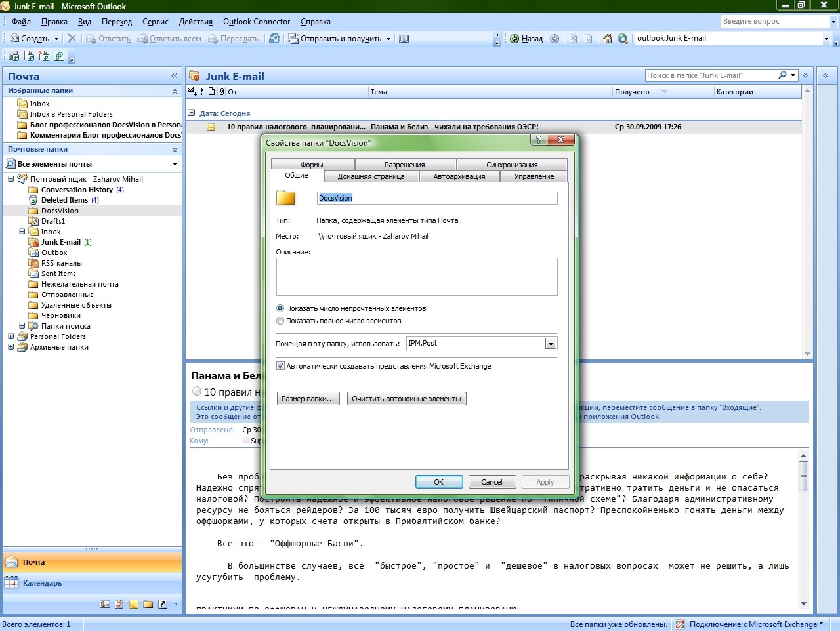Click the importance exclamation column header
Viewport: 840px width, 631px height.
pyautogui.click(x=202, y=92)
